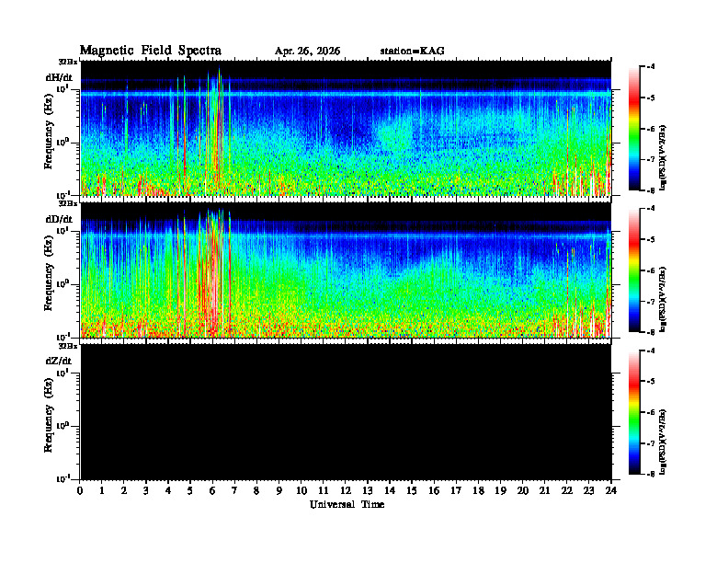Click hour "20" on the time axis
This screenshot has height=563, width=728.
[523, 490]
